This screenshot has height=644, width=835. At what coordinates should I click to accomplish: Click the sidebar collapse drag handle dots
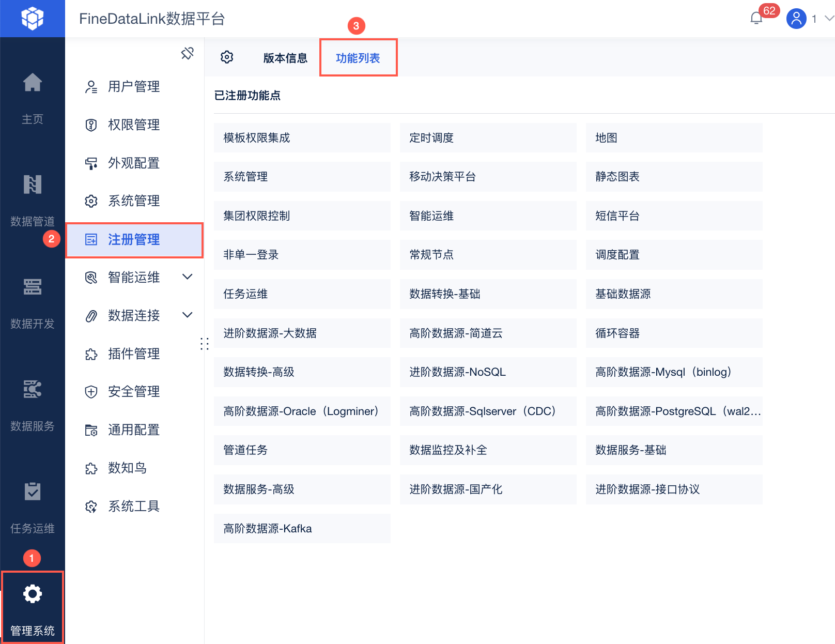point(205,344)
